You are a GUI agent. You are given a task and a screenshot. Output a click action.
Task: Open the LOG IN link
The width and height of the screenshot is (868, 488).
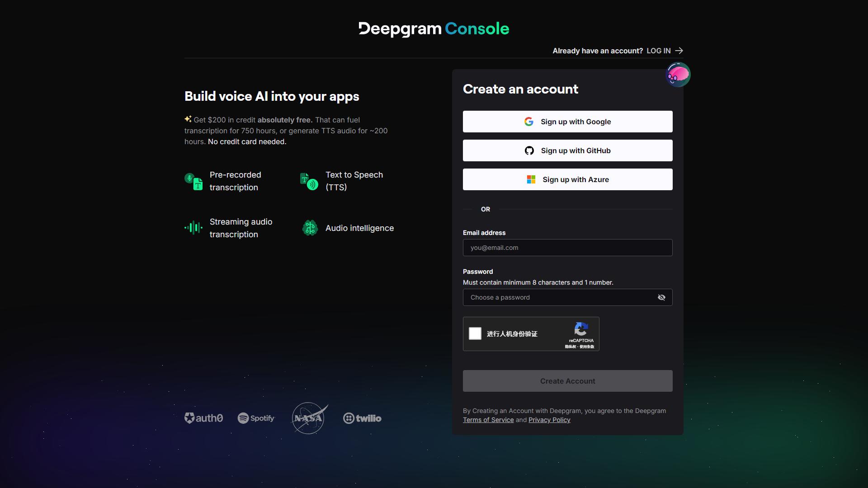(x=658, y=51)
